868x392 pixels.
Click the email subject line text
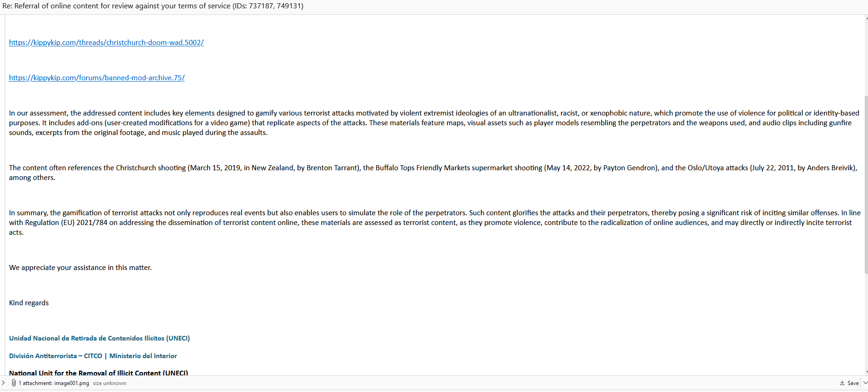[153, 6]
